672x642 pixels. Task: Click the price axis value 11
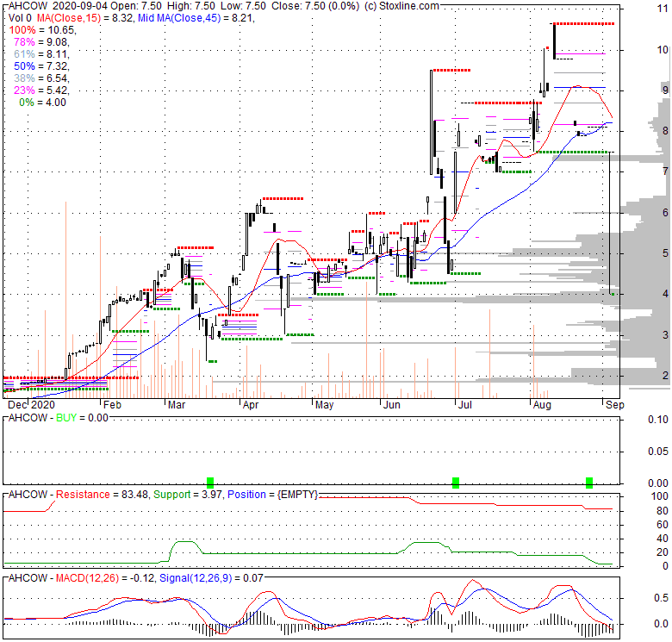[x=663, y=9]
